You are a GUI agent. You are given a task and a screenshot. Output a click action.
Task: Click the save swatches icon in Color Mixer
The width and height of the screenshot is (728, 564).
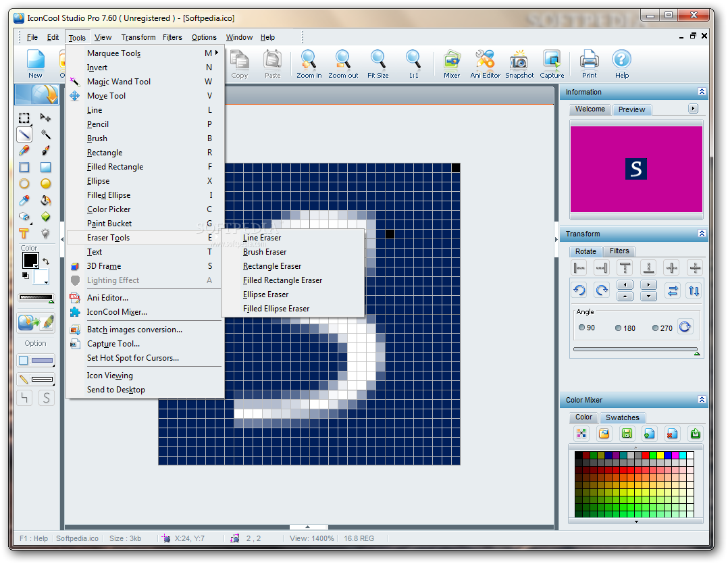point(627,434)
